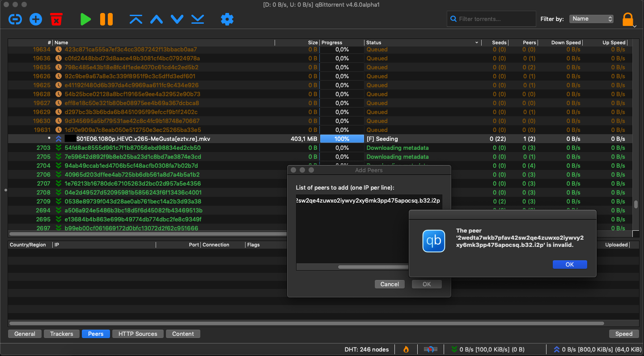
Task: Open the Filter by Name dropdown
Action: coord(591,19)
